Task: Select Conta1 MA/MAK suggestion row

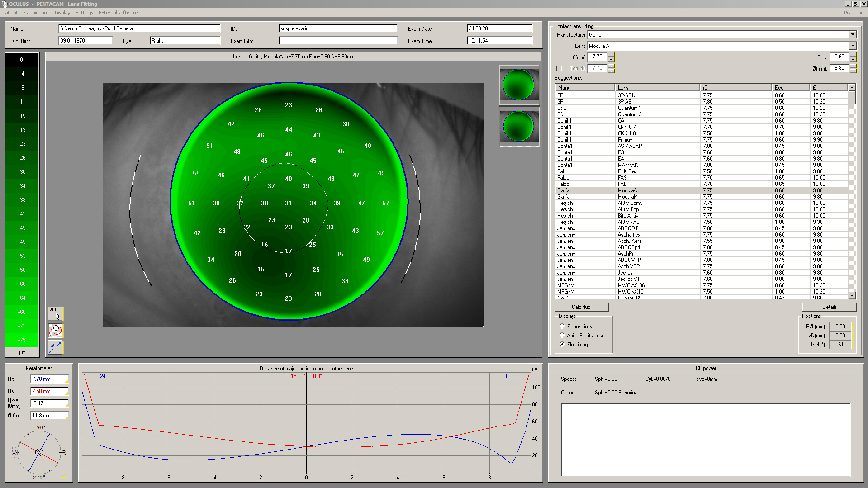Action: [702, 165]
